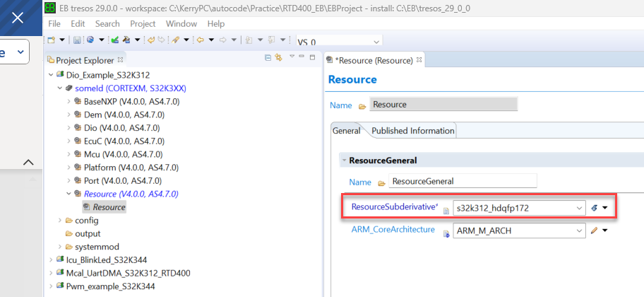The height and width of the screenshot is (297, 644).
Task: Click the ResourceSubderivative parameter label link
Action: (x=393, y=207)
